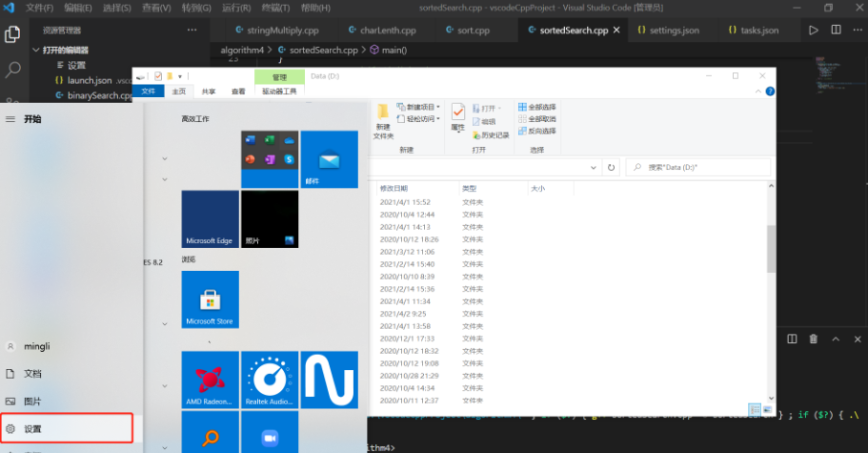Click 新建文件夹 in the File Explorer ribbon
868x453 pixels.
(383, 121)
